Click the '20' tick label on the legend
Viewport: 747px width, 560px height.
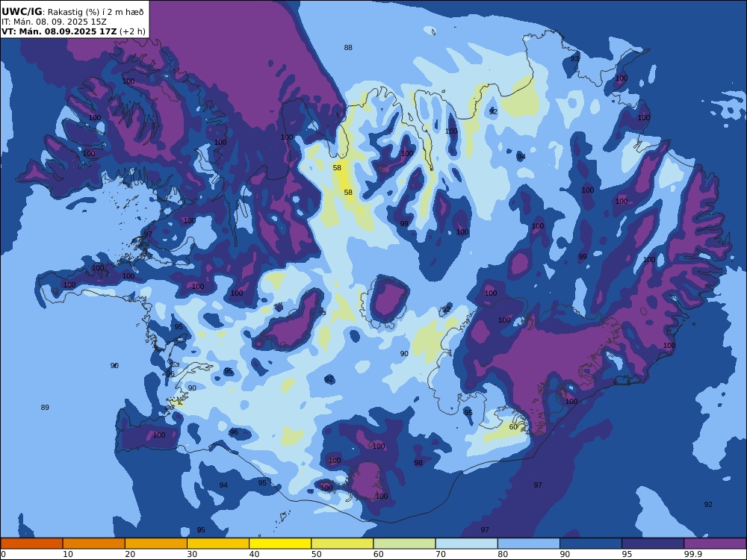click(x=130, y=554)
